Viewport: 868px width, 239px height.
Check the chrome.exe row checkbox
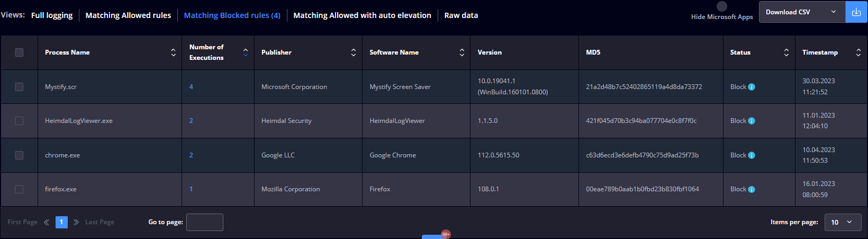tap(19, 155)
